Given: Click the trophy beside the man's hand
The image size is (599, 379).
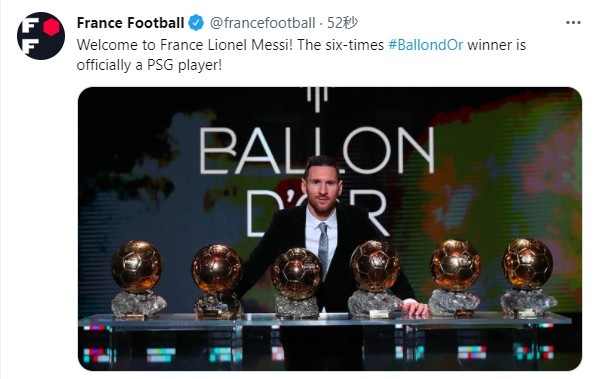Looking at the screenshot, I should 376,279.
